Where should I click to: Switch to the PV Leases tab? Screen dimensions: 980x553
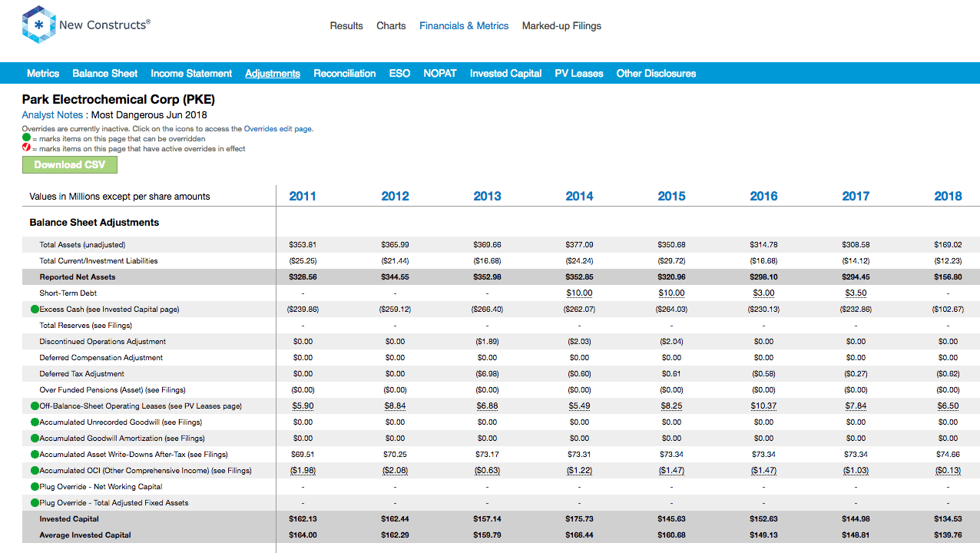(579, 73)
